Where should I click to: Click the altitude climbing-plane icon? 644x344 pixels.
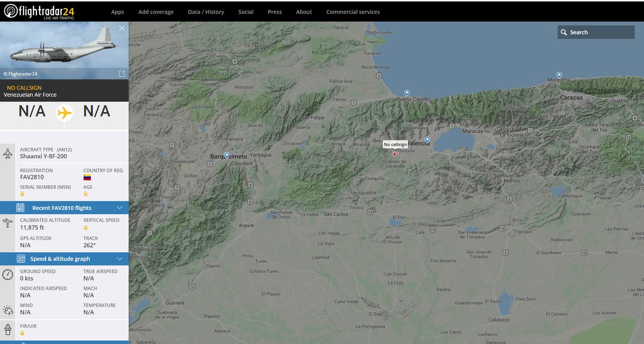[8, 223]
